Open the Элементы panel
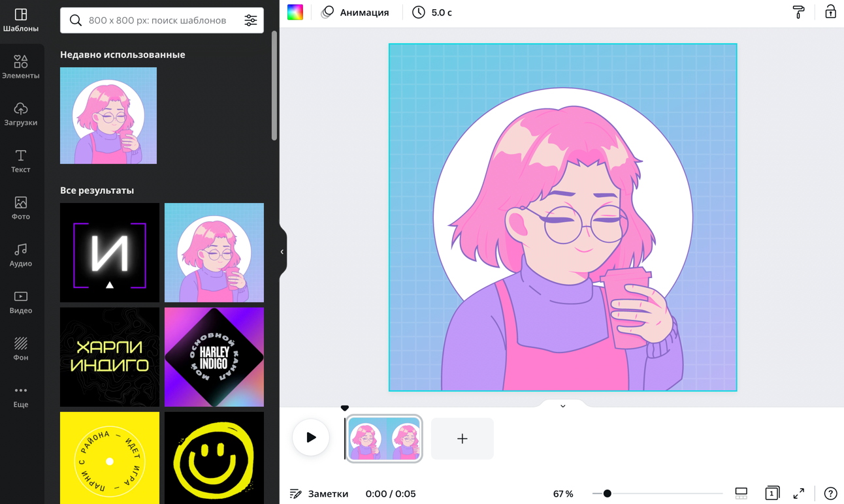The height and width of the screenshot is (504, 844). [x=21, y=67]
